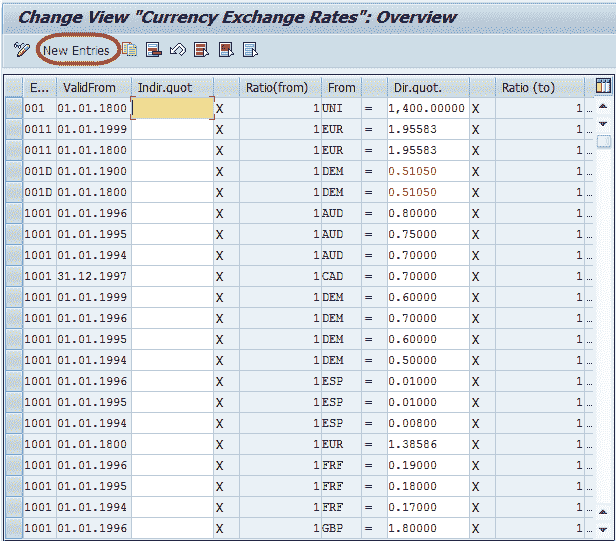
Task: Click Indir.quot field in the GBP row
Action: [172, 528]
